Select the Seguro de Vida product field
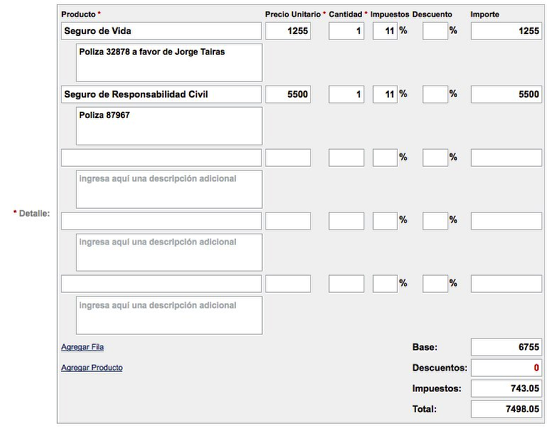This screenshot has width=560, height=428. point(161,31)
